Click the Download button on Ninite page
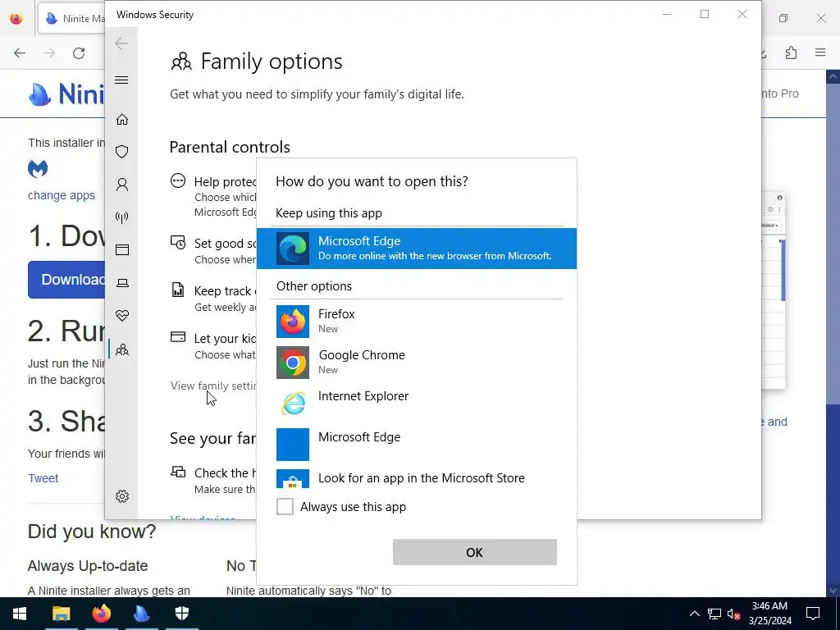Screen dimensions: 840x630 (x=66, y=280)
